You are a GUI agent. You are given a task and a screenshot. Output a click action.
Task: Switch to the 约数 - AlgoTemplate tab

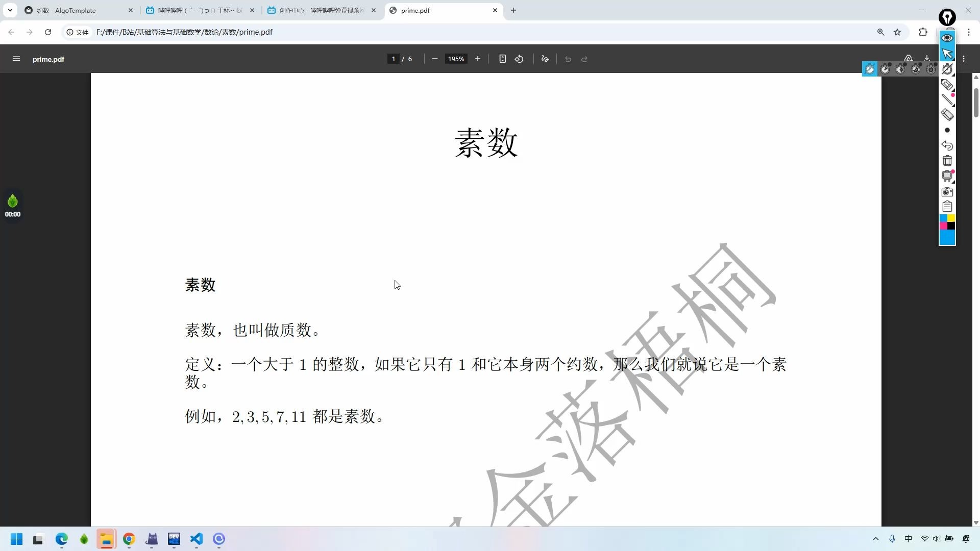tap(71, 10)
